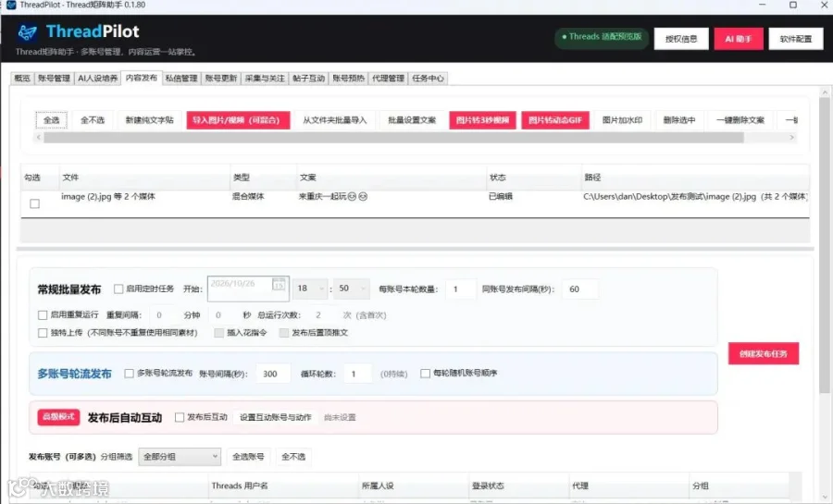Switch to 采集与关注 tab

(x=265, y=78)
